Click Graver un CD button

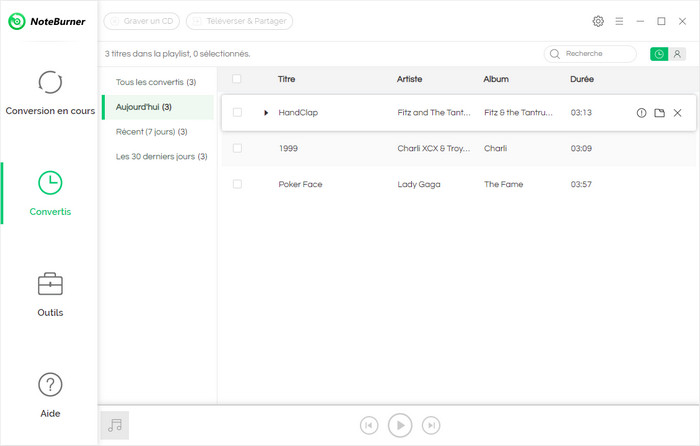click(142, 21)
